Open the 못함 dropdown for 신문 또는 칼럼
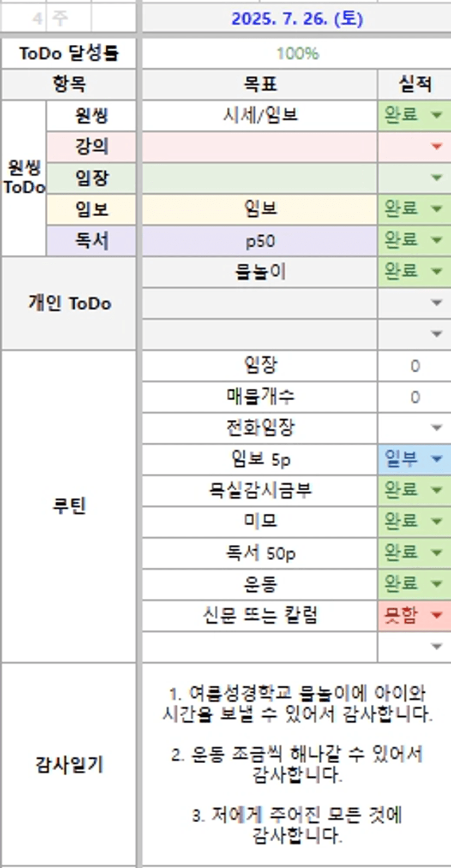Screen dimensions: 451x868 point(436,615)
